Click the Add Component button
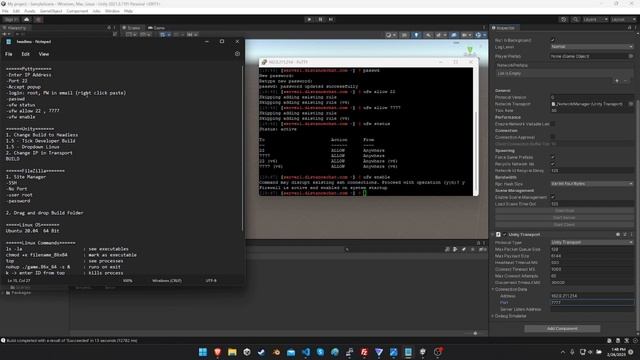The width and height of the screenshot is (640, 360). tap(562, 329)
